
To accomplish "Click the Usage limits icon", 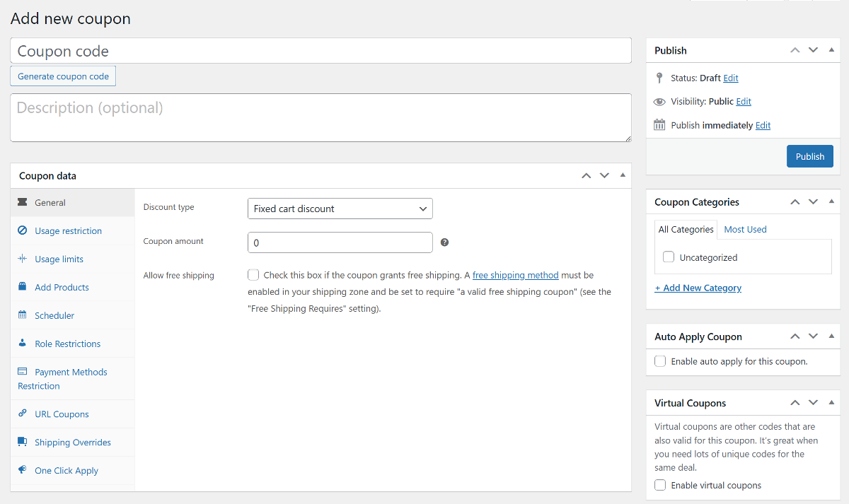I will coord(23,259).
